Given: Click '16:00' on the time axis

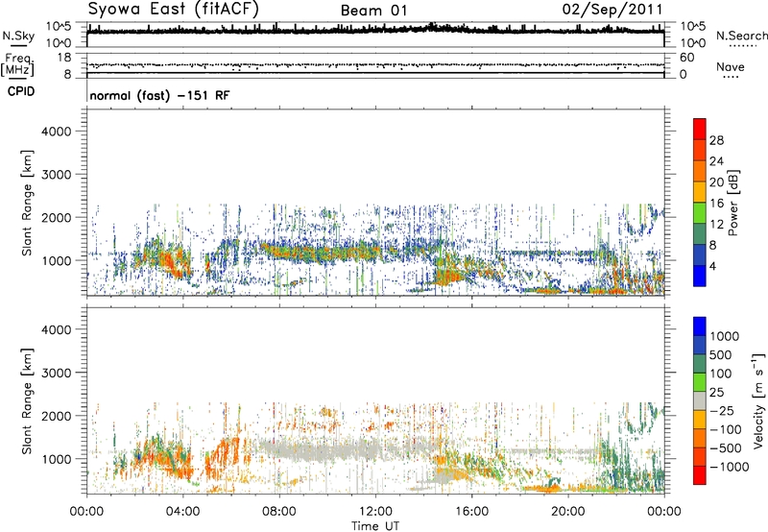Looking at the screenshot, I should pos(471,512).
